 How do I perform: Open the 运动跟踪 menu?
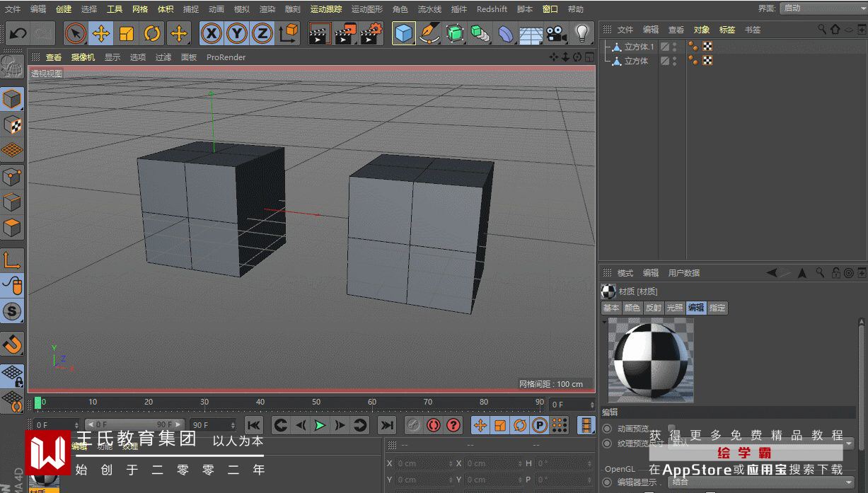pos(325,9)
